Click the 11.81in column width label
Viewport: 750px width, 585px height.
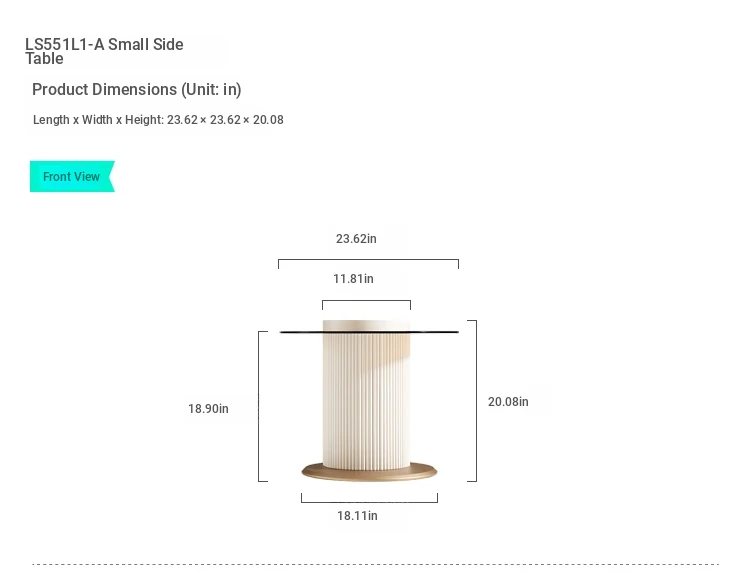[353, 279]
